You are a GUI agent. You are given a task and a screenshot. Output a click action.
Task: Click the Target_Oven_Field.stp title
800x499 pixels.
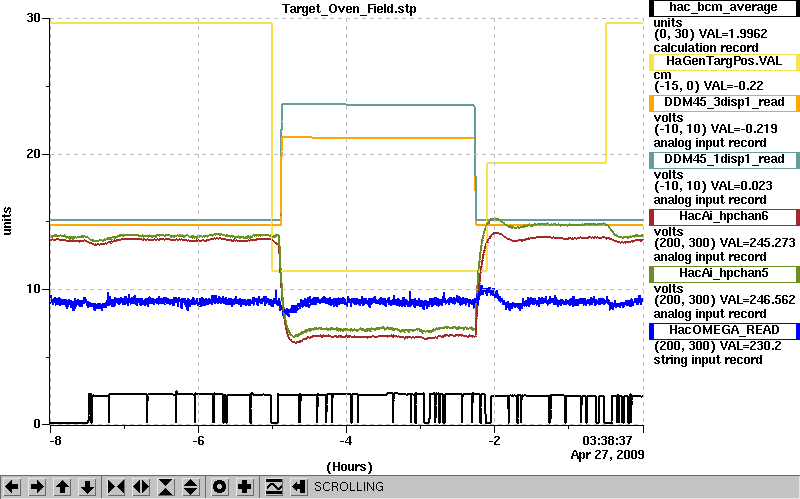pyautogui.click(x=349, y=9)
